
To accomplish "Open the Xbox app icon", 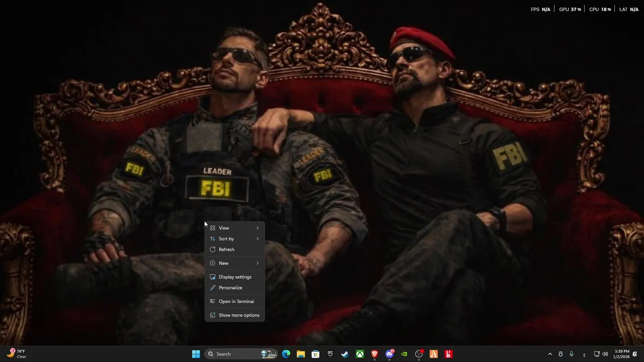I will point(360,354).
